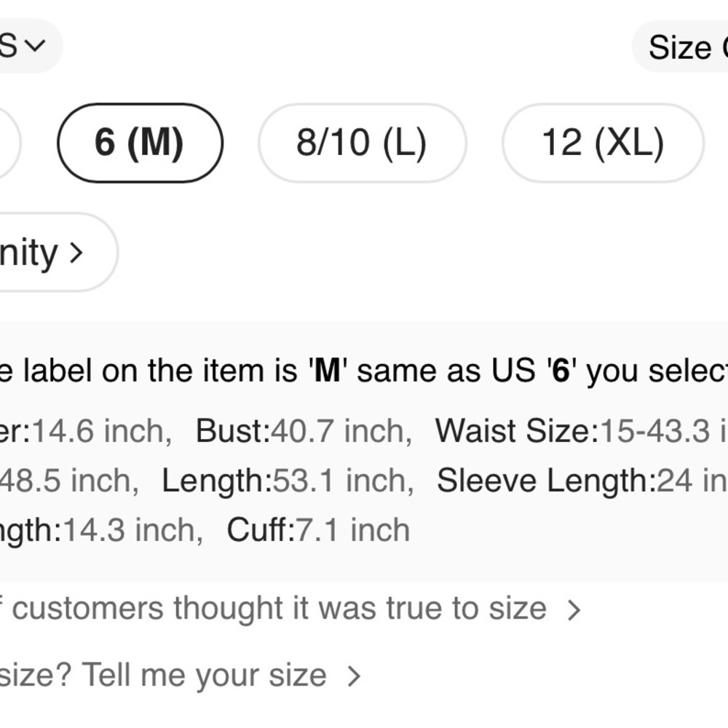Select the cut-off size pill left of 6 (M)
This screenshot has width=728, height=728.
pos(7,143)
